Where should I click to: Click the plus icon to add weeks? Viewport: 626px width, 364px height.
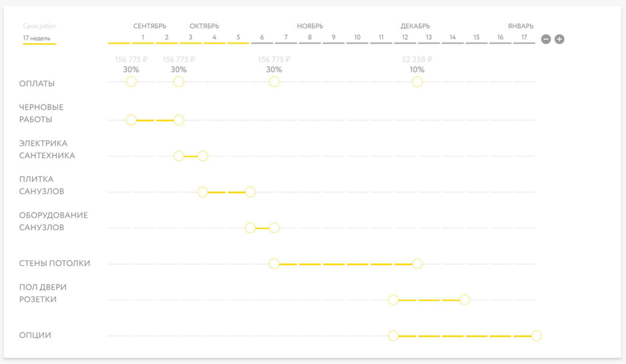pos(559,39)
